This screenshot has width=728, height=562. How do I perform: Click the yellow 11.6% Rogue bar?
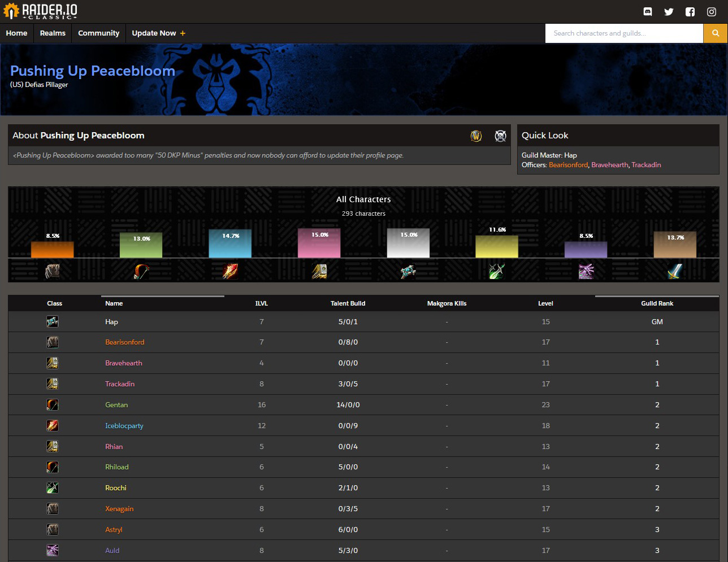point(497,247)
